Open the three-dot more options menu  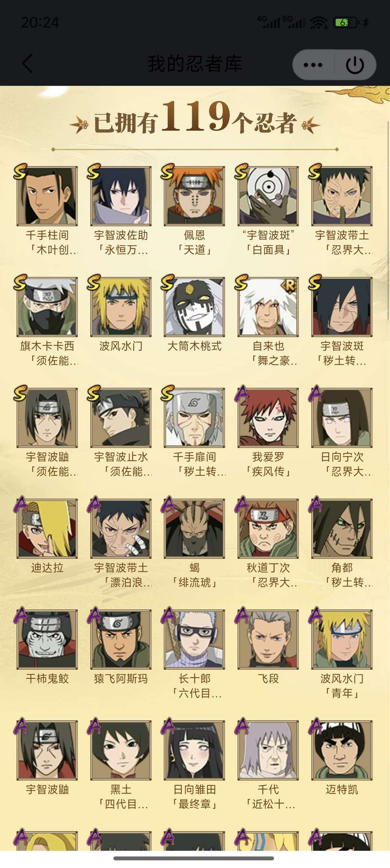click(x=313, y=65)
